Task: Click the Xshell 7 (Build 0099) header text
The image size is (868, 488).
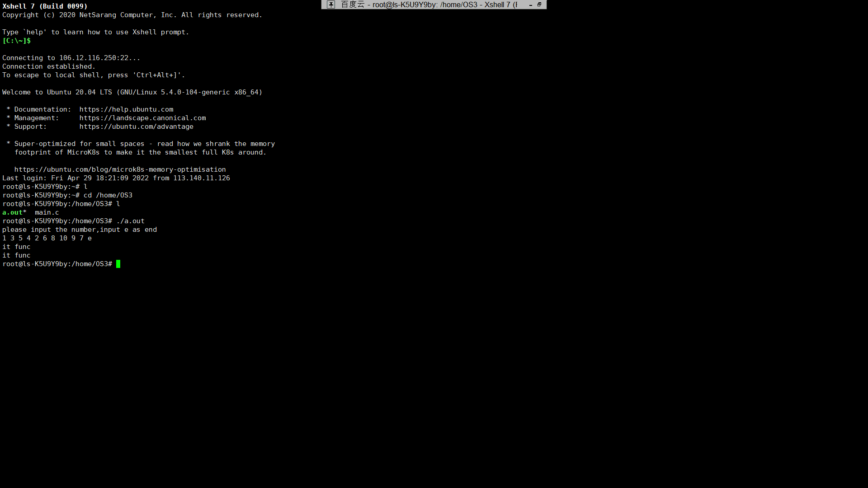Action: point(45,6)
